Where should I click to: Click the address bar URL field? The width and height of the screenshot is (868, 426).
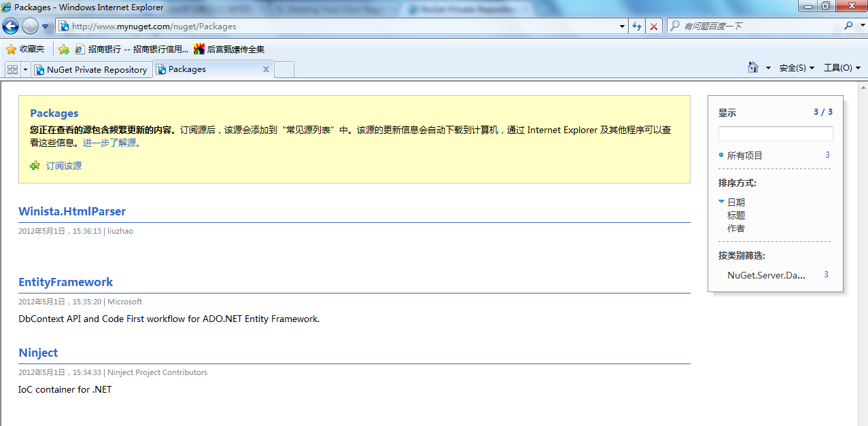336,26
